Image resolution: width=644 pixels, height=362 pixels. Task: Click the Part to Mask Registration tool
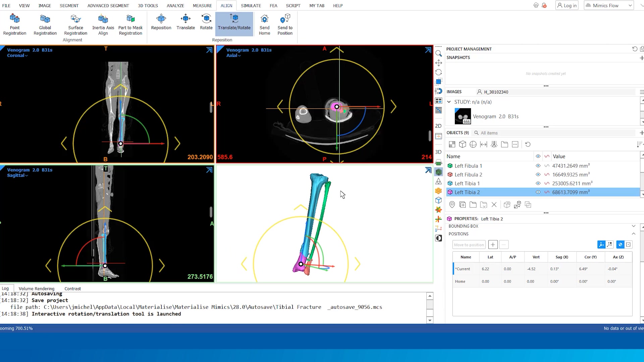130,24
